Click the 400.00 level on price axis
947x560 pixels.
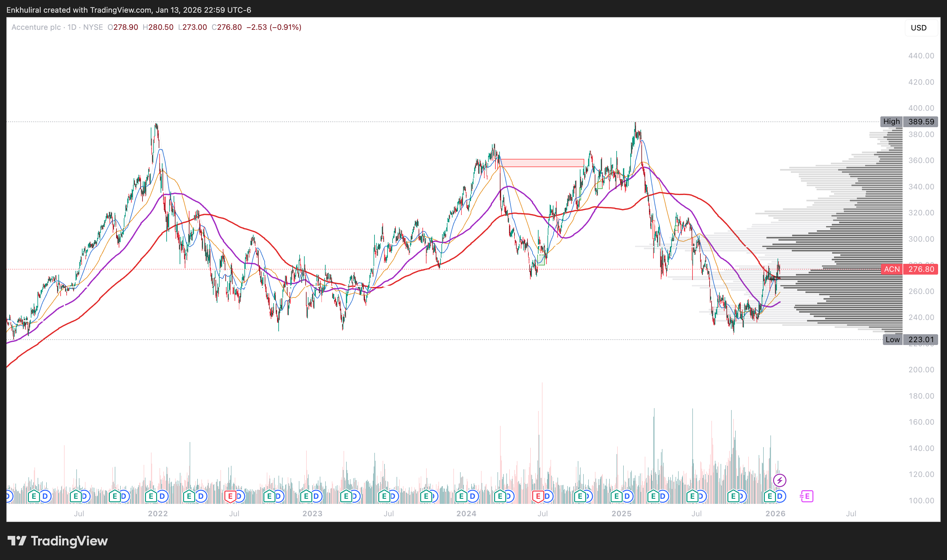[921, 108]
